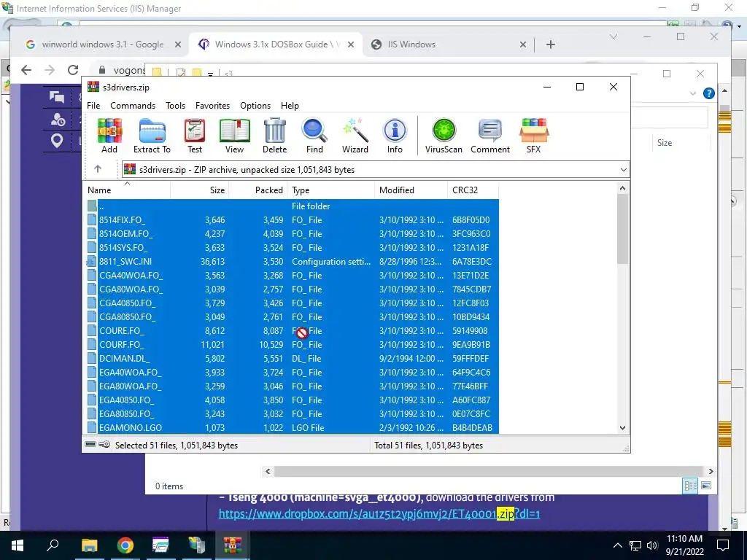Viewport: 747px width, 560px height.
Task: Select the CGA40WOA.FO_ file
Action: (291, 275)
